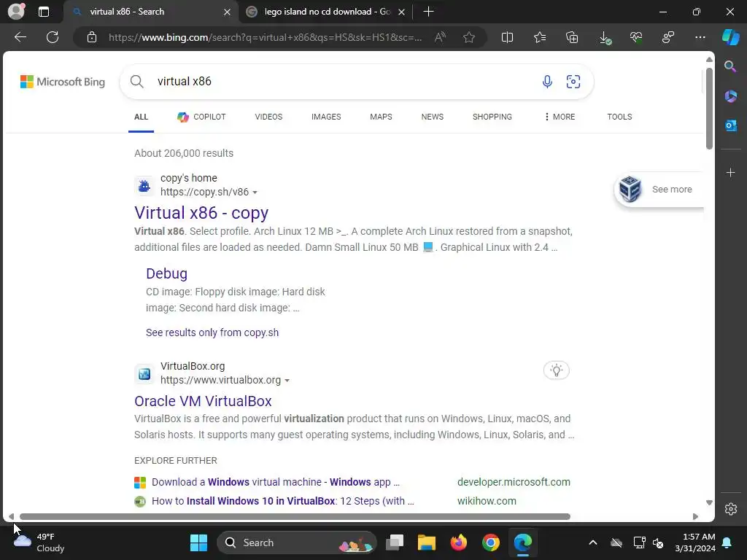Open the icon left of Settings and more

668,37
